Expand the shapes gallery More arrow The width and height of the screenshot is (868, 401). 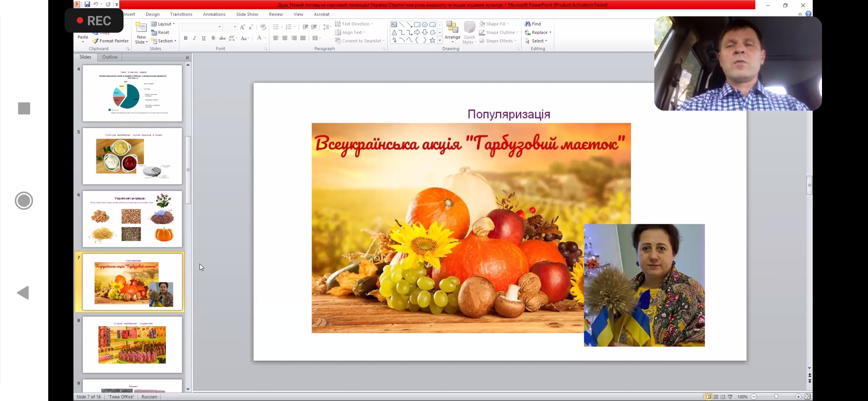pyautogui.click(x=440, y=40)
